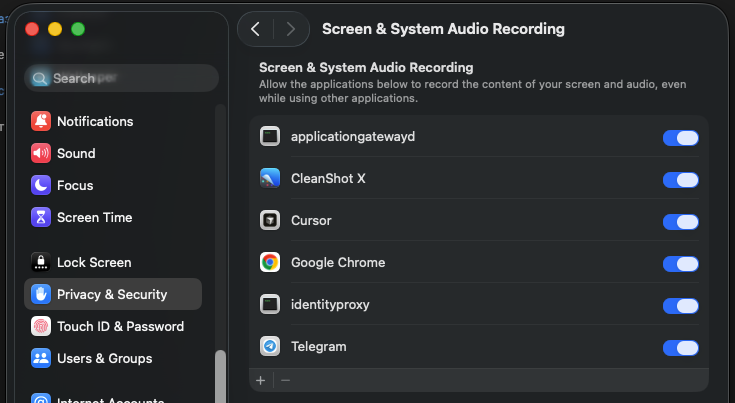Click the sidebar Search field
This screenshot has width=735, height=403.
point(122,78)
